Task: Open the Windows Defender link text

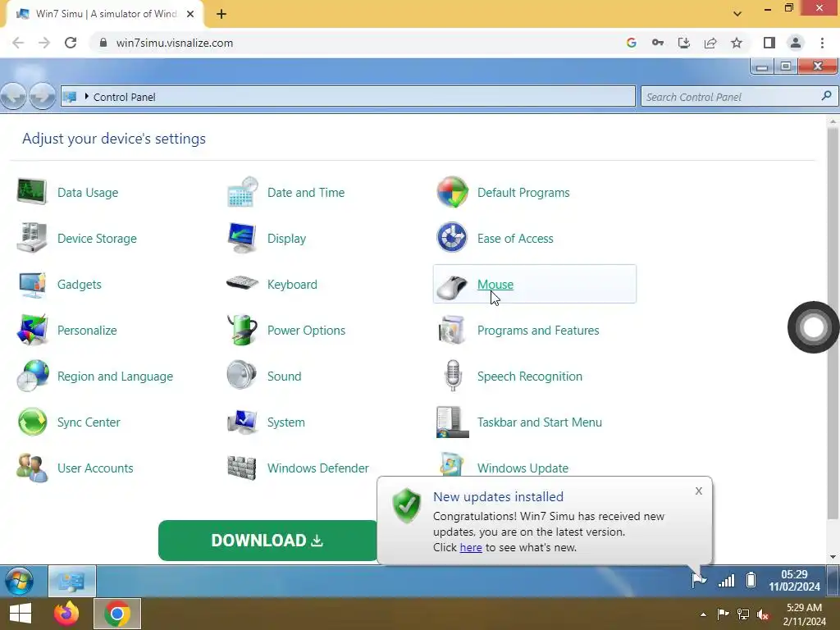Action: click(x=318, y=468)
